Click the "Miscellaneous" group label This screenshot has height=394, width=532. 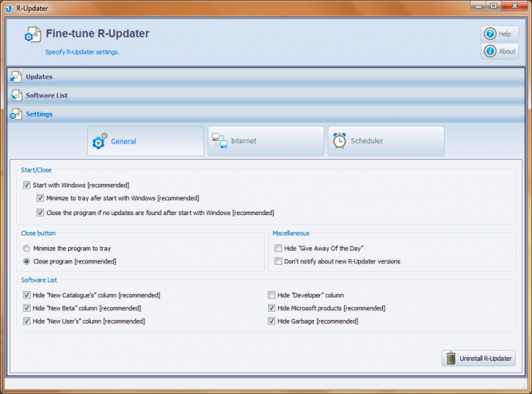tap(291, 234)
